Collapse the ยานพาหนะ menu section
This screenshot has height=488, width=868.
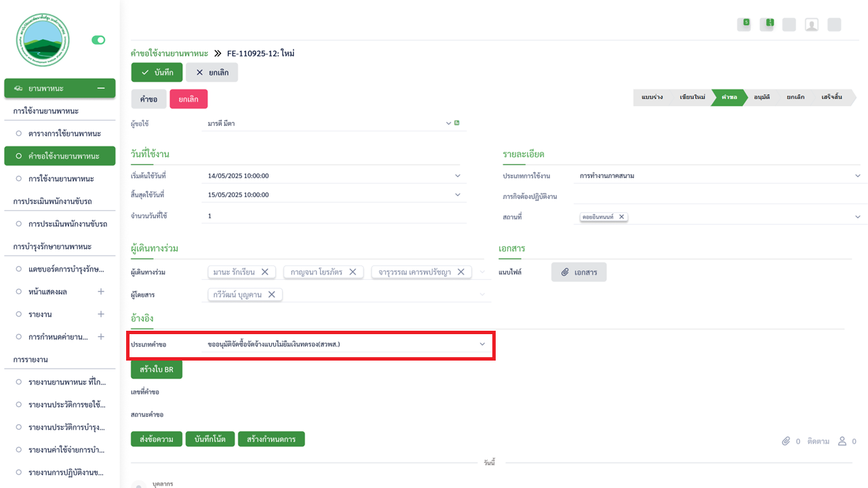[101, 88]
